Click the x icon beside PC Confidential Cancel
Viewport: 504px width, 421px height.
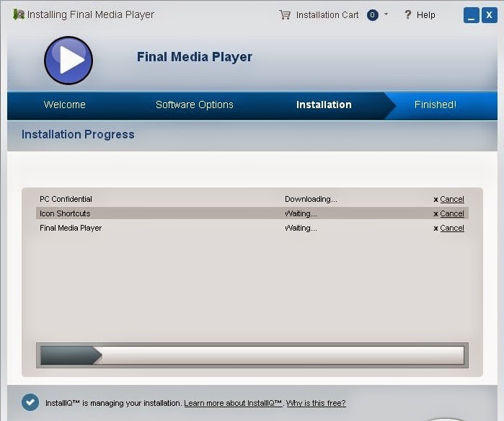[x=436, y=200]
